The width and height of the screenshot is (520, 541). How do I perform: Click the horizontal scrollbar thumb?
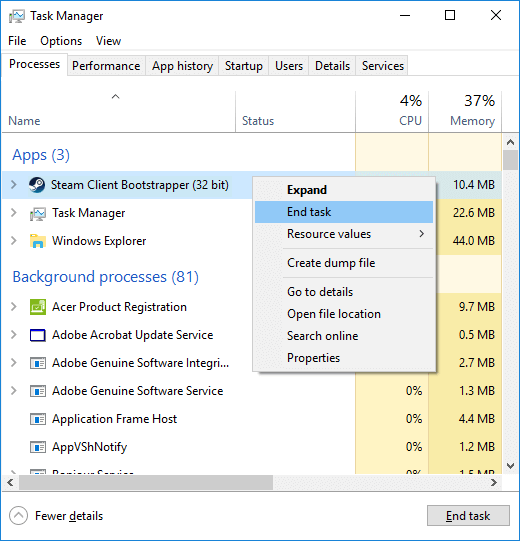(x=146, y=482)
